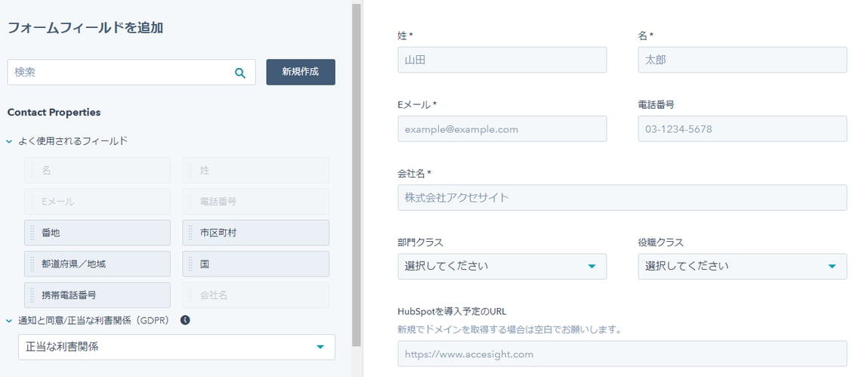Click drag handle on 番地 field

(x=32, y=233)
